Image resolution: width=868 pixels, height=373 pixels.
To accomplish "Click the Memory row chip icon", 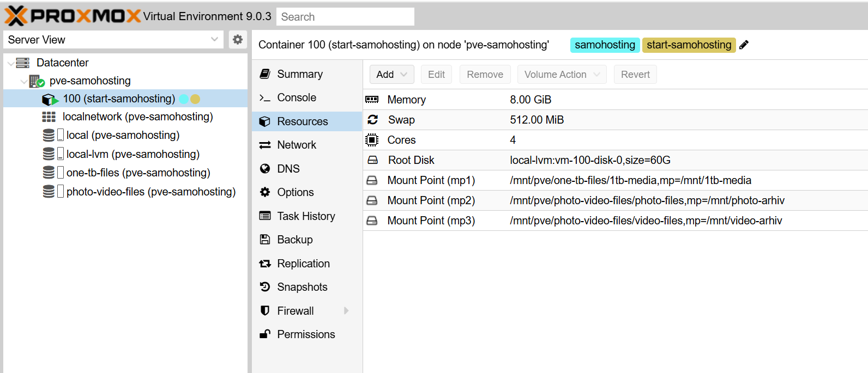I will tap(372, 100).
